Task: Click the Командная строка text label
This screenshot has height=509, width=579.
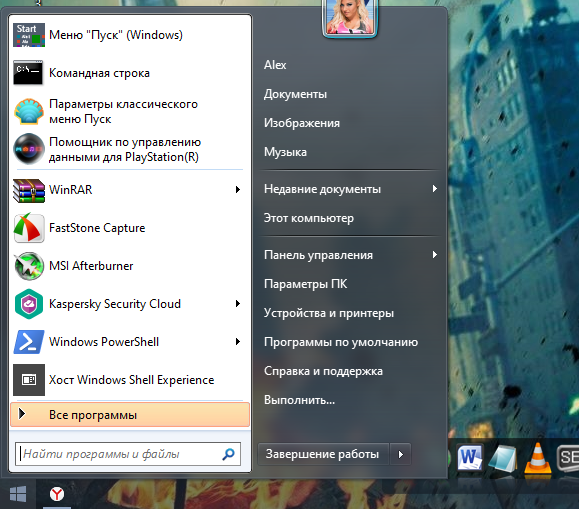Action: coord(99,73)
